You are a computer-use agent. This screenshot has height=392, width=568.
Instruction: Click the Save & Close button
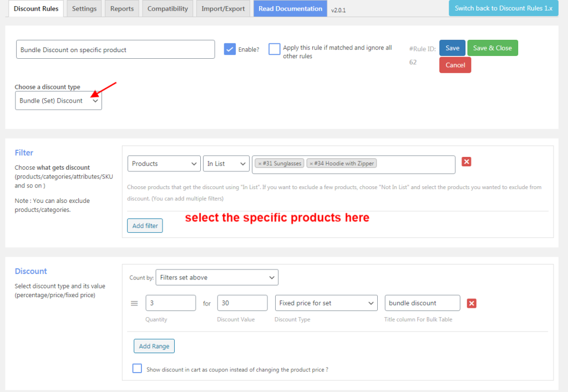(493, 48)
